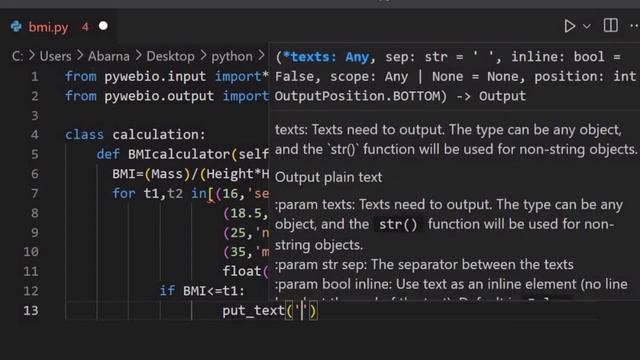Open the bmi.py editor tab
640x360 pixels.
[58, 27]
